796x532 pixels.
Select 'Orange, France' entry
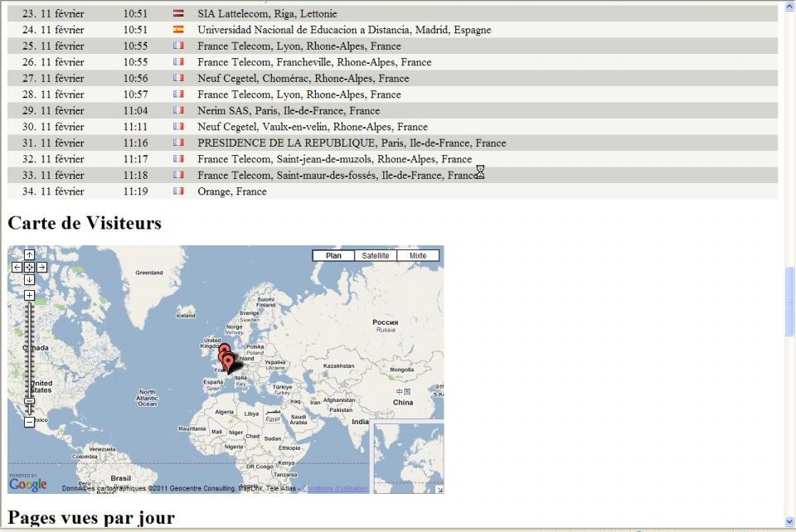coord(232,191)
